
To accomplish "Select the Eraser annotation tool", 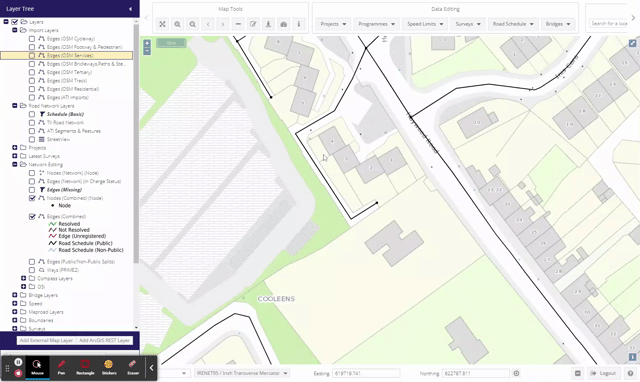I will [133, 367].
